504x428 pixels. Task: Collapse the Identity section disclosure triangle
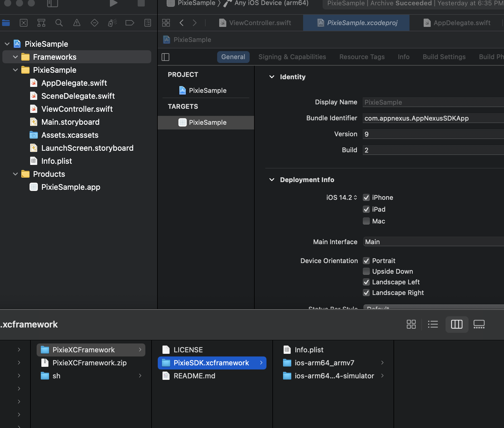coord(272,77)
